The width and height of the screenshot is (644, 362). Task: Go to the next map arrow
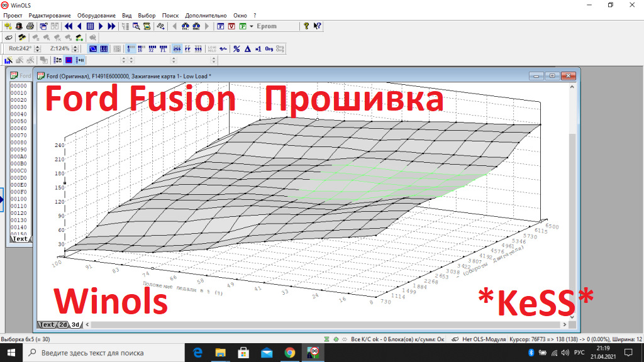(101, 26)
